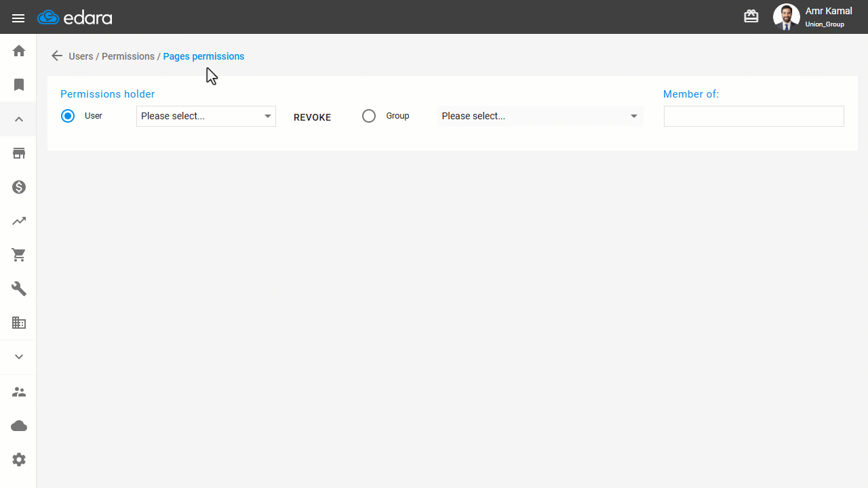This screenshot has height=488, width=868.
Task: Click Pages permissions breadcrumb
Action: coord(203,56)
